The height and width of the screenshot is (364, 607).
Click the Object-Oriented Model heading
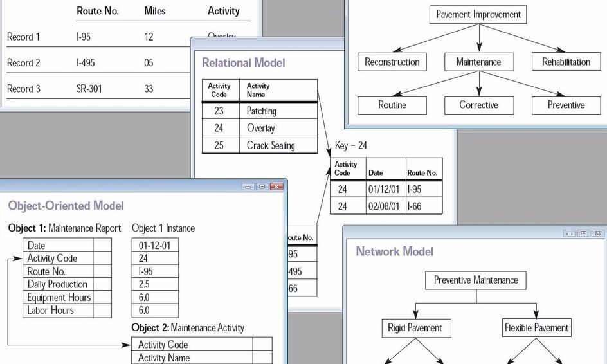click(x=66, y=206)
